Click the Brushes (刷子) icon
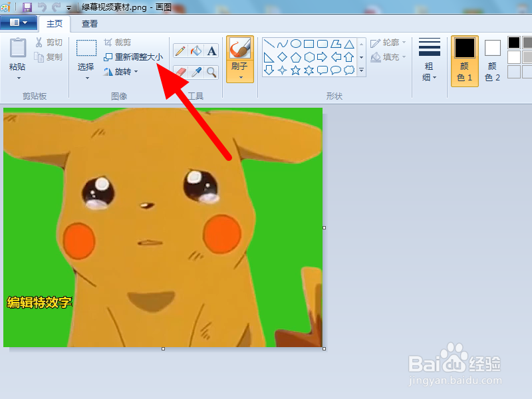532x399 pixels. (240, 48)
